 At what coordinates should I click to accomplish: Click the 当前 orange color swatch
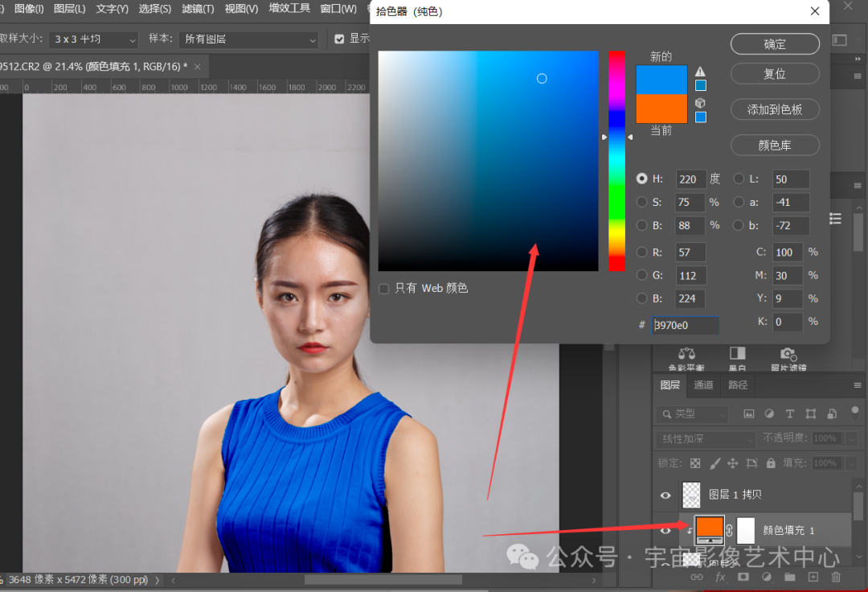661,109
